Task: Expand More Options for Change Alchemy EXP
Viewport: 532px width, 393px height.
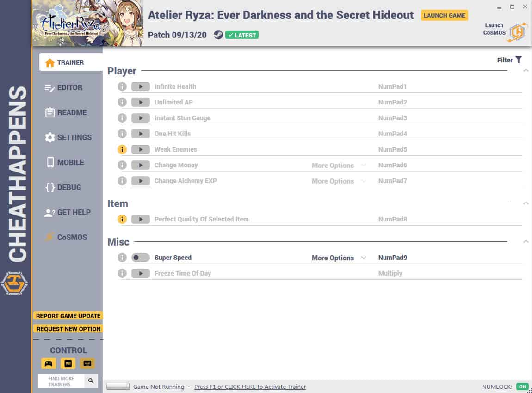Action: (x=339, y=181)
